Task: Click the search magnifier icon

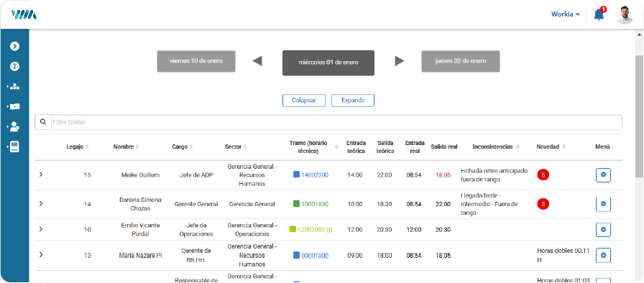Action: (x=42, y=122)
